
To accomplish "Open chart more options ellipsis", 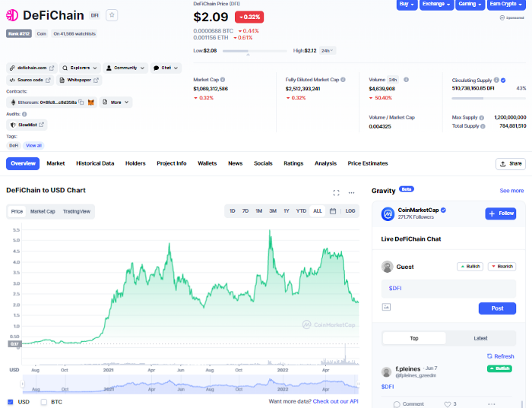I will 351,193.
